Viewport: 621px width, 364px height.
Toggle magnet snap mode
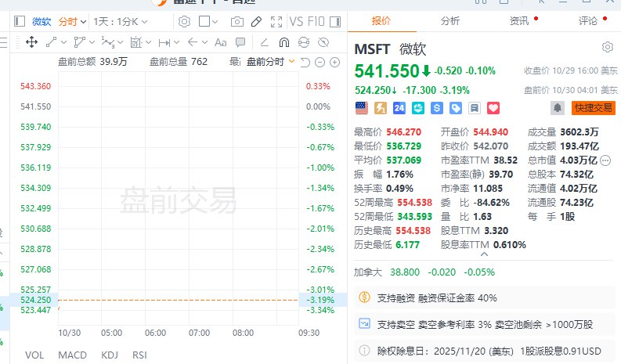(x=284, y=42)
